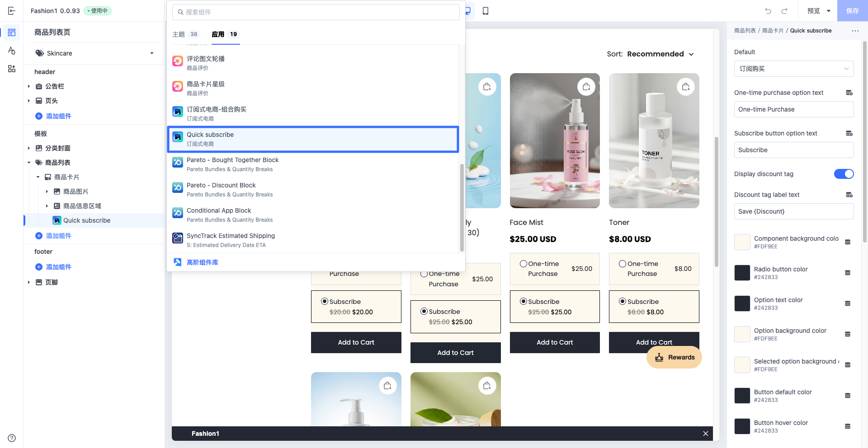Switch to the 主题 components tab
The image size is (868, 448).
185,34
